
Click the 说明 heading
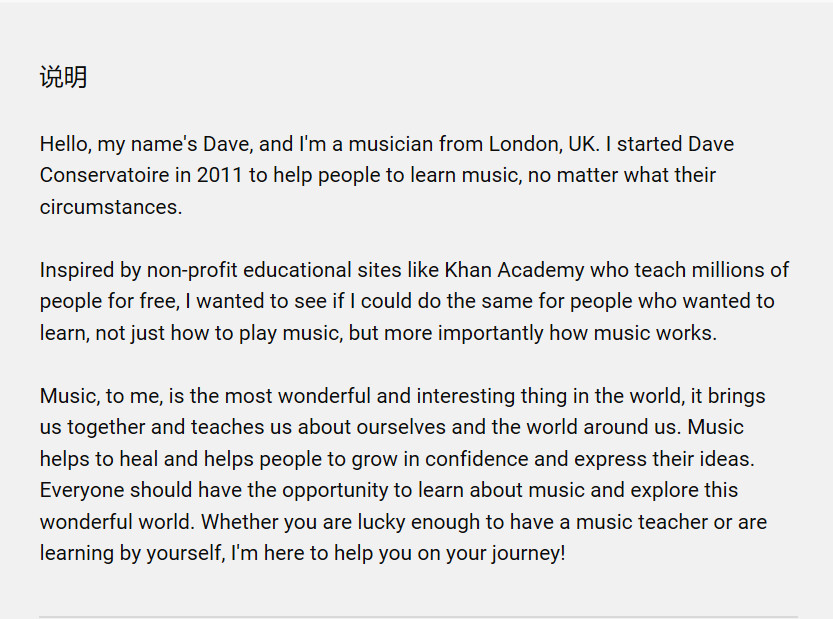(x=63, y=77)
